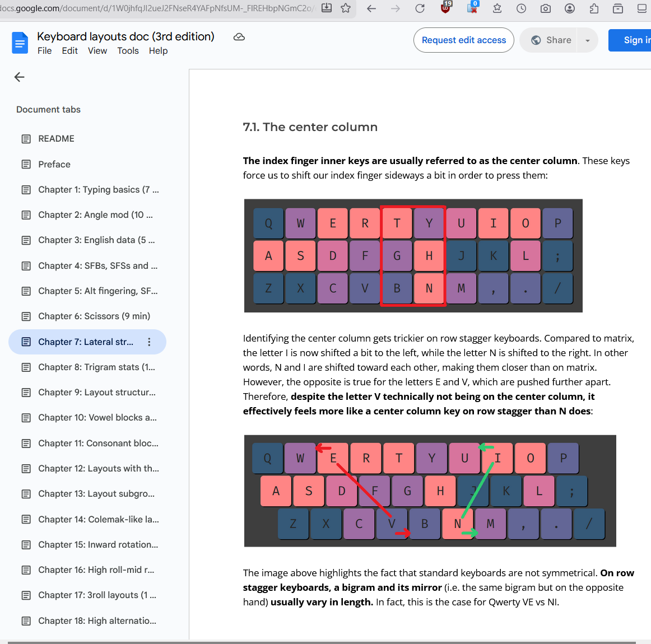
Task: Collapse the Document tabs panel
Action: pyautogui.click(x=19, y=77)
